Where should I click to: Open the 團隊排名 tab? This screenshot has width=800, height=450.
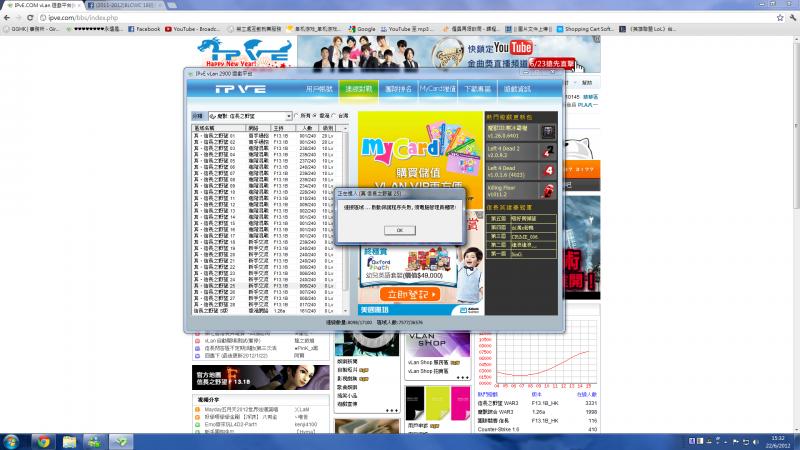[x=397, y=90]
